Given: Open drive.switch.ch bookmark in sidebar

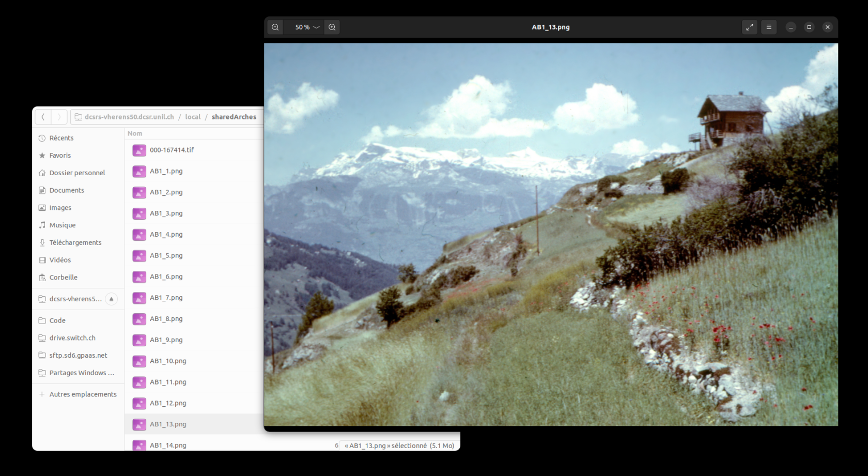Looking at the screenshot, I should tap(72, 338).
